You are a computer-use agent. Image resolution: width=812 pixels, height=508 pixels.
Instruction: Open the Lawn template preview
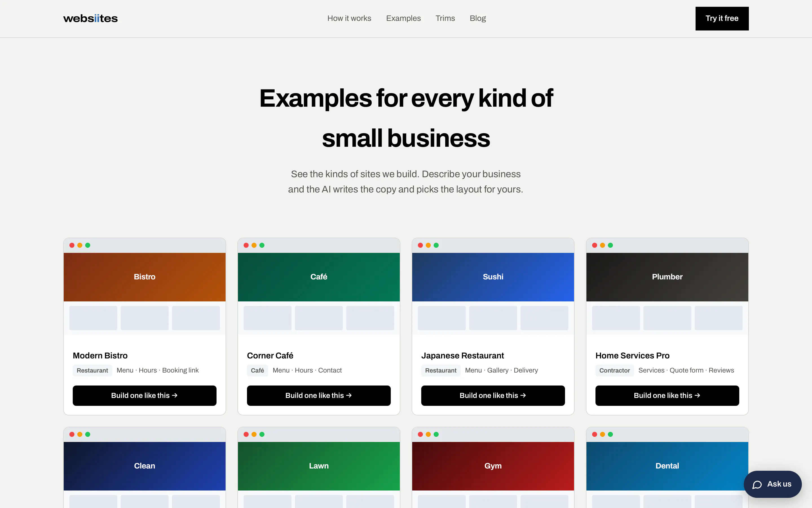[318, 466]
